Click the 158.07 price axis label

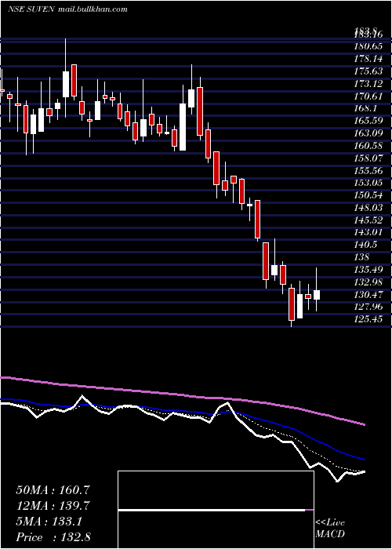(368, 158)
